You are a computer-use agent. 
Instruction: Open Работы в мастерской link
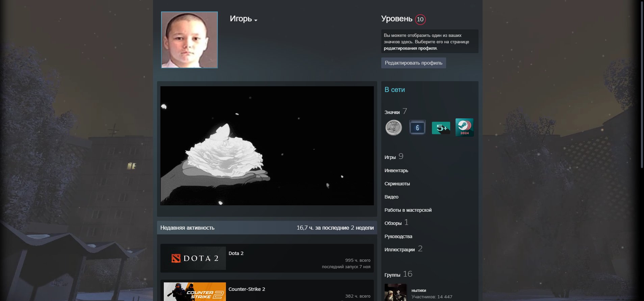pos(408,210)
